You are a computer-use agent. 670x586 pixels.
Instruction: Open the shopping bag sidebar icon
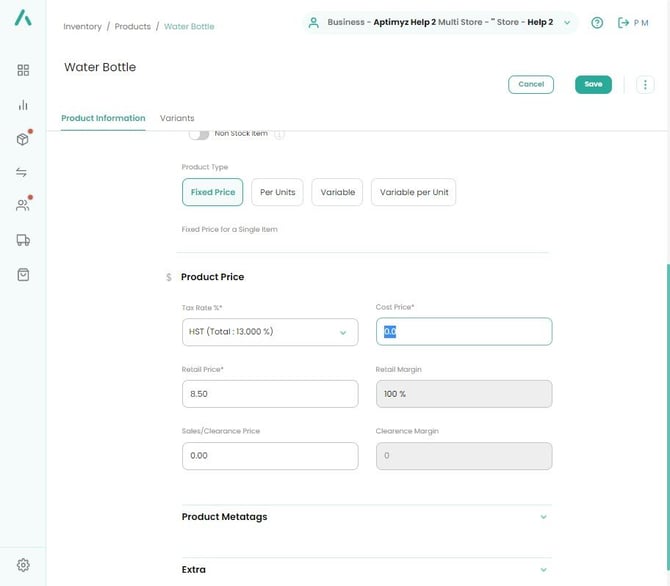coord(23,274)
